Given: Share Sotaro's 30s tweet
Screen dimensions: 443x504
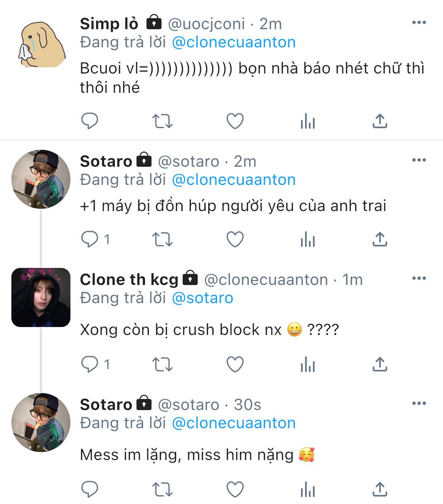Looking at the screenshot, I should pos(380,489).
